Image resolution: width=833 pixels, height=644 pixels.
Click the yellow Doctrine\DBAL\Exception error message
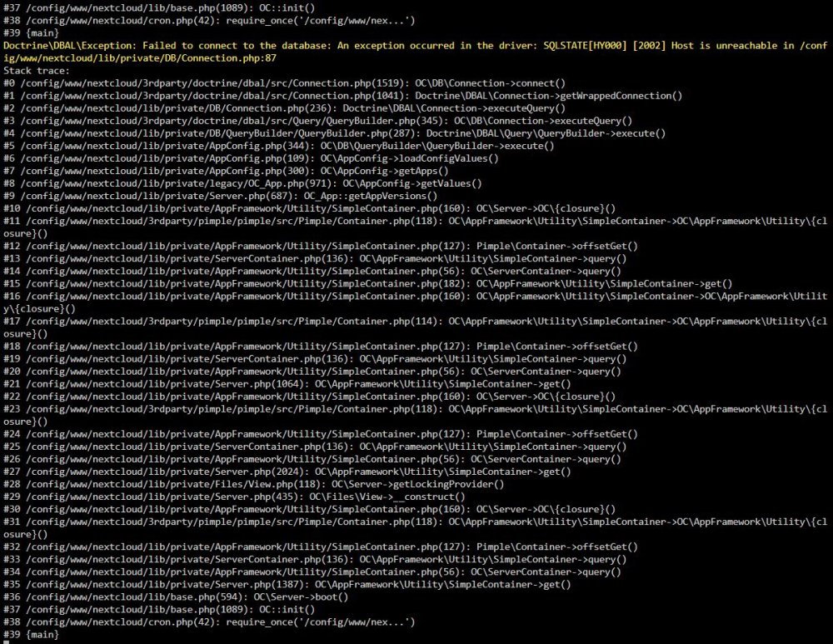[x=416, y=52]
